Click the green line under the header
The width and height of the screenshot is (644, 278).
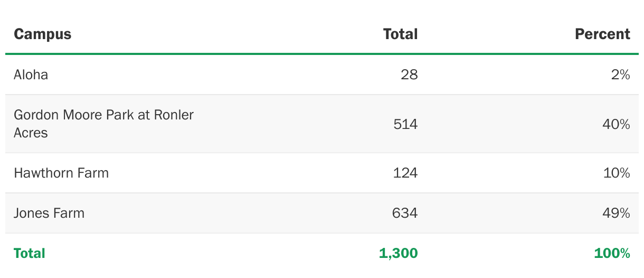pyautogui.click(x=322, y=53)
